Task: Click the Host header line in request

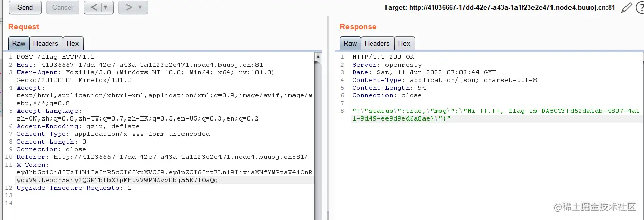Action: (140, 65)
